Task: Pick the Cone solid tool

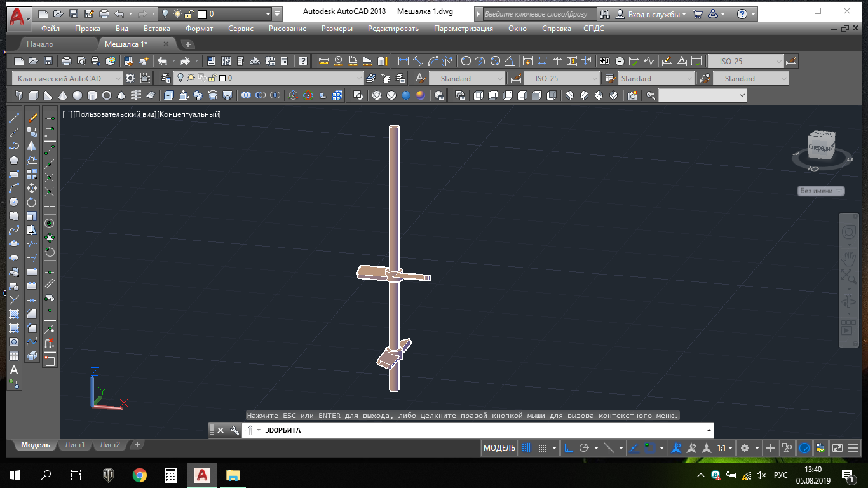Action: 63,95
